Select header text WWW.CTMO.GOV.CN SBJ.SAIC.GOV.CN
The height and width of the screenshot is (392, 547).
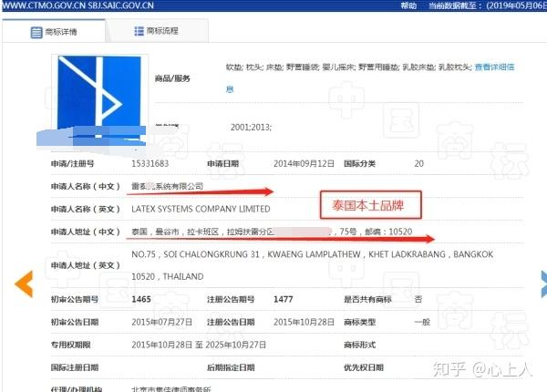point(77,5)
